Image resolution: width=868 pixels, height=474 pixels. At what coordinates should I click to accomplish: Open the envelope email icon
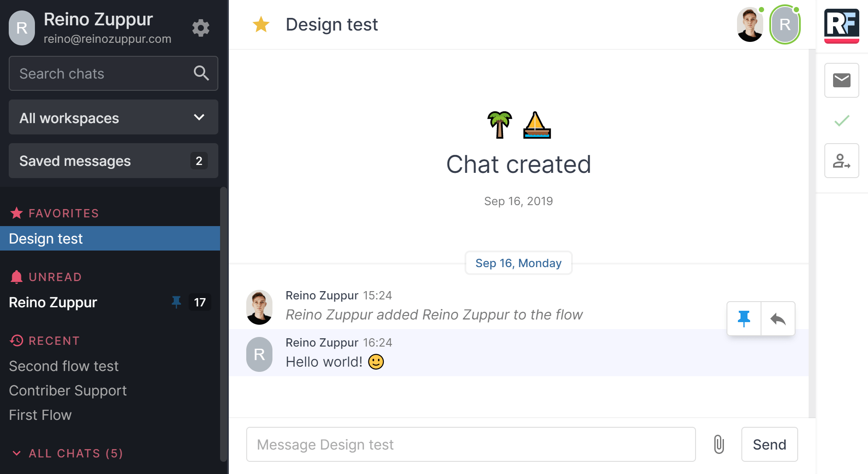(x=841, y=80)
